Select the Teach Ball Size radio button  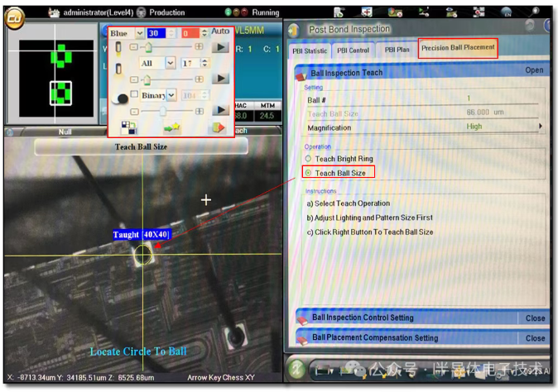click(x=309, y=173)
